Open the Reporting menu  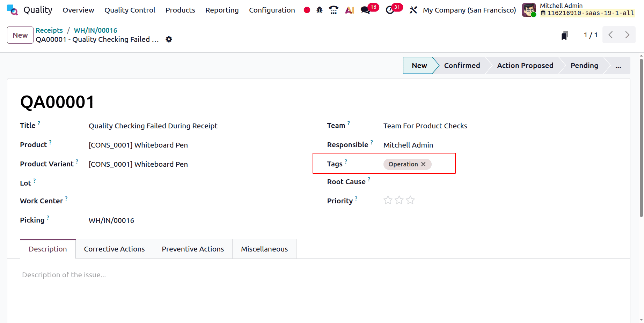[222, 10]
